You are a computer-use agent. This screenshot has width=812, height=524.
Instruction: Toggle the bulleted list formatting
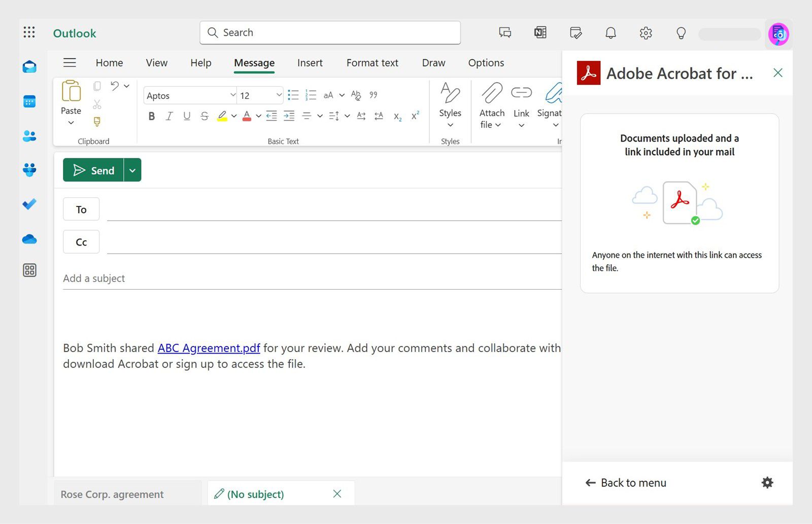[292, 94]
